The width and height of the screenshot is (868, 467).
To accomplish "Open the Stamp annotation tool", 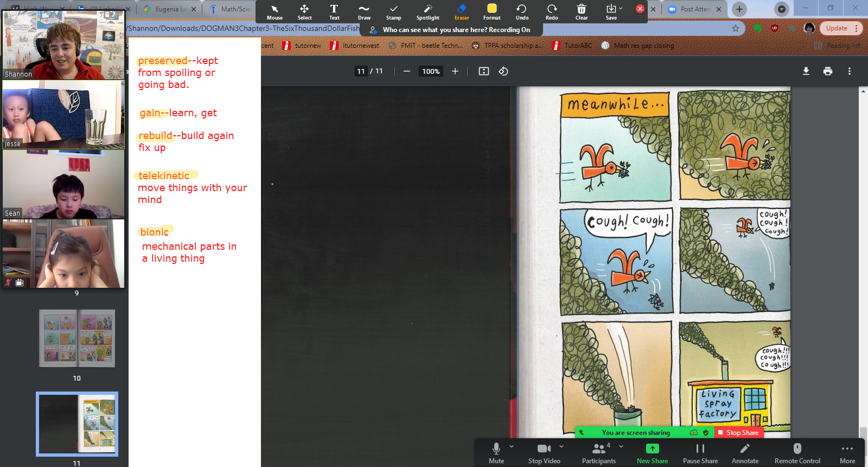I will click(394, 12).
